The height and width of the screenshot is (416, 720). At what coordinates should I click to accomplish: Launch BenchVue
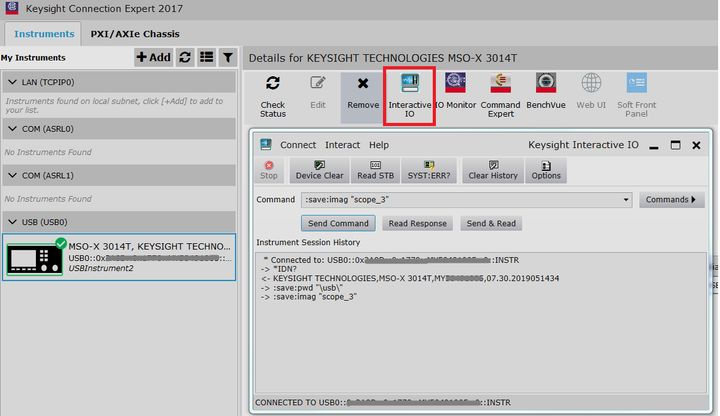546,92
